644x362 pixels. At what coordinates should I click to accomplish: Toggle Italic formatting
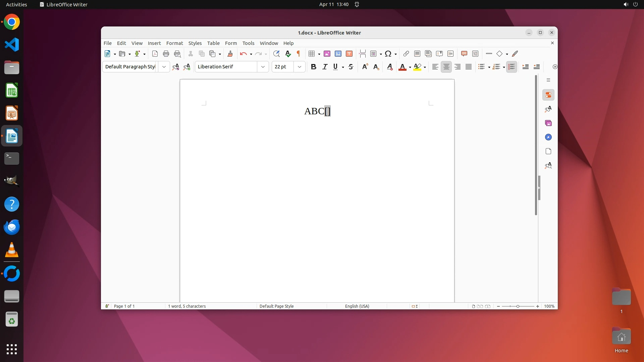(325, 67)
